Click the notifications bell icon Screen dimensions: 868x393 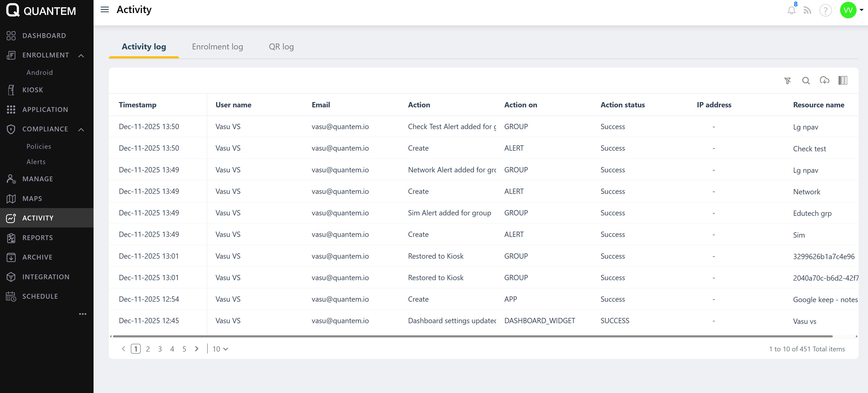point(791,11)
